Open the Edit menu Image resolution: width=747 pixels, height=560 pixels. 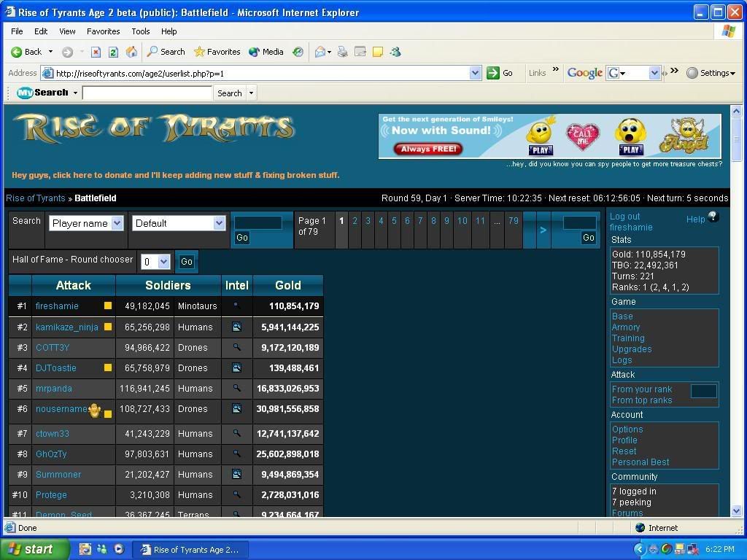pyautogui.click(x=41, y=31)
